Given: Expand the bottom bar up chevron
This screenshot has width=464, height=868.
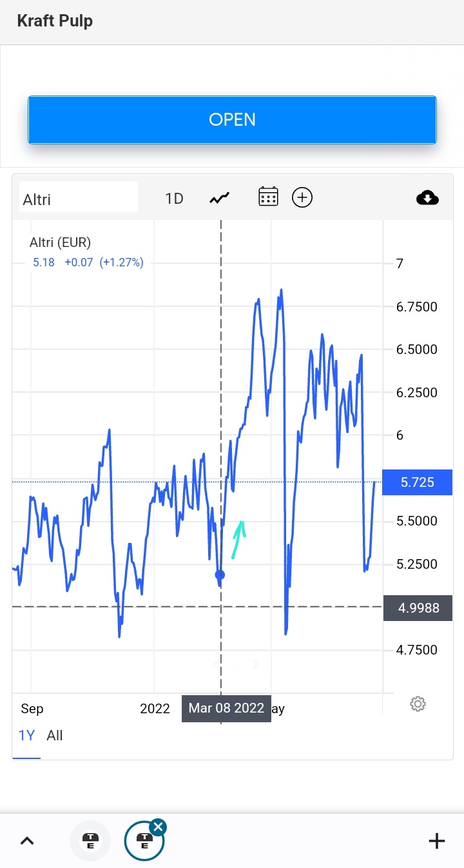Looking at the screenshot, I should click(27, 841).
